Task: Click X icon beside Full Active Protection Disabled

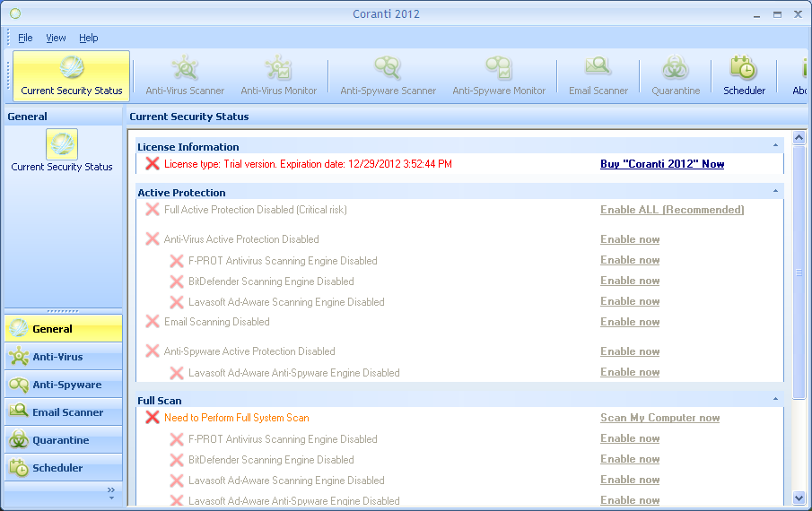Action: click(153, 210)
